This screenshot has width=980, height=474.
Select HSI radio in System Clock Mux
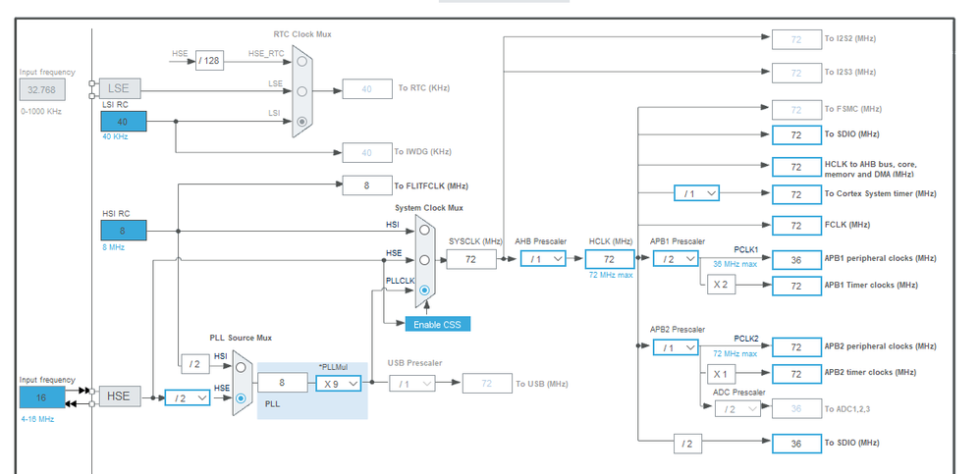[x=425, y=230]
